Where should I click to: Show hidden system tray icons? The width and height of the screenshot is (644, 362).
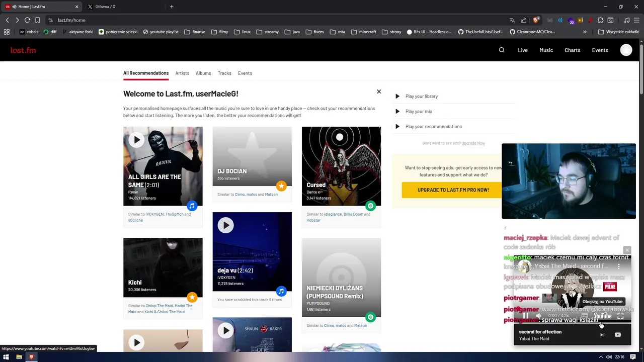[x=601, y=357]
